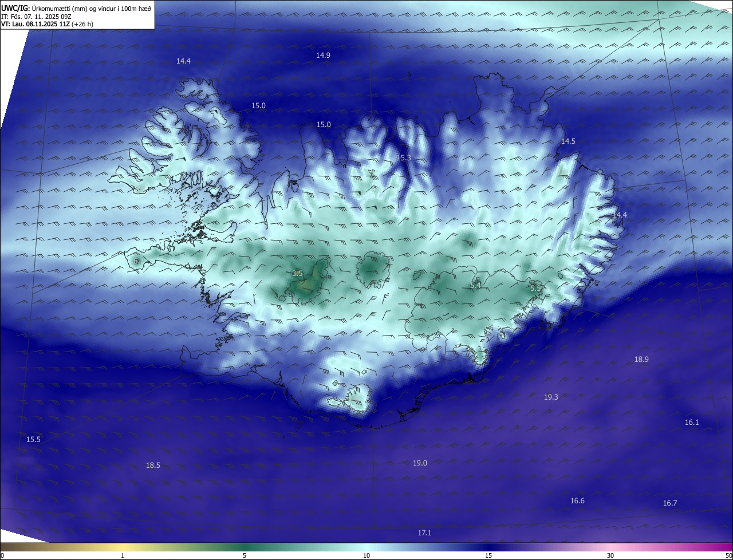
Task: Click the IT: Fös. 07.11.2025 09Z line
Action: (x=36, y=17)
